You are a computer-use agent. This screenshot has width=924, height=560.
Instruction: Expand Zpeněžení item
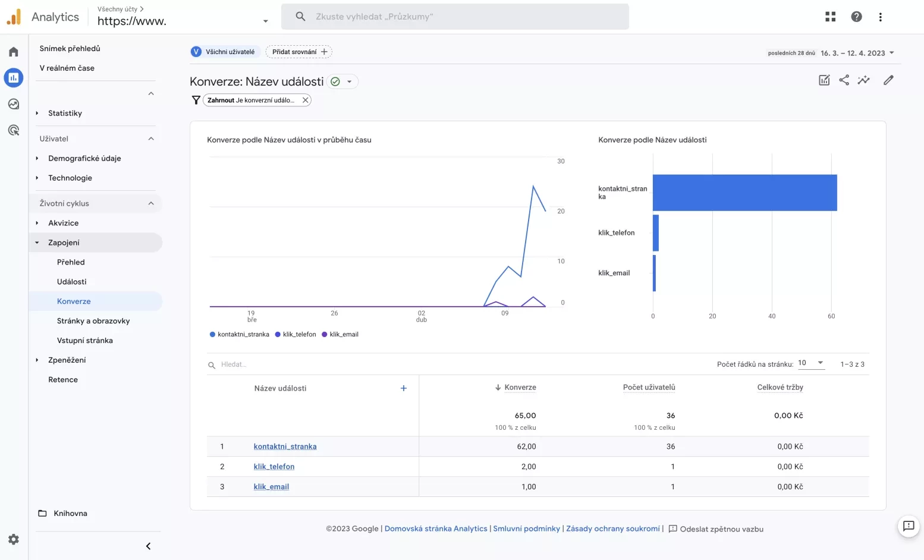(x=37, y=360)
